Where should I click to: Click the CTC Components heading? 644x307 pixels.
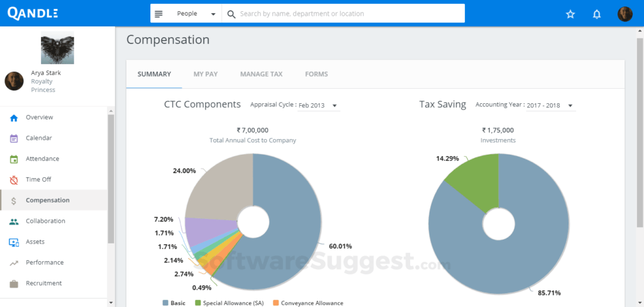(x=203, y=104)
